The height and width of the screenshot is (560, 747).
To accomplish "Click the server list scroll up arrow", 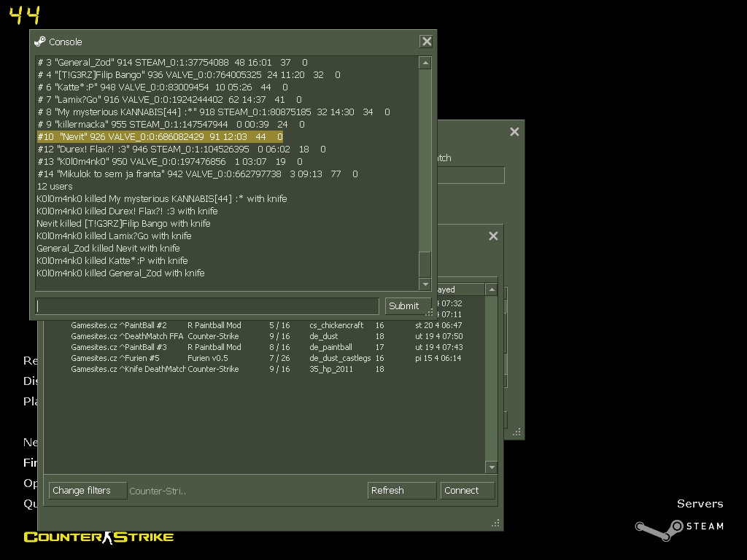I will [x=492, y=289].
